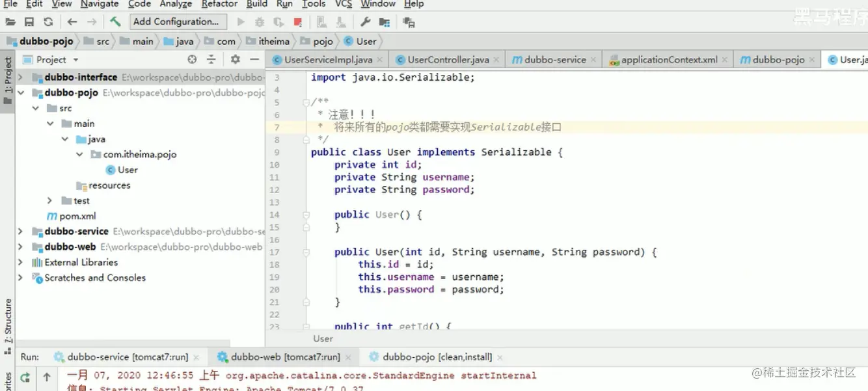The width and height of the screenshot is (868, 391).
Task: Open the File menu
Action: click(10, 4)
